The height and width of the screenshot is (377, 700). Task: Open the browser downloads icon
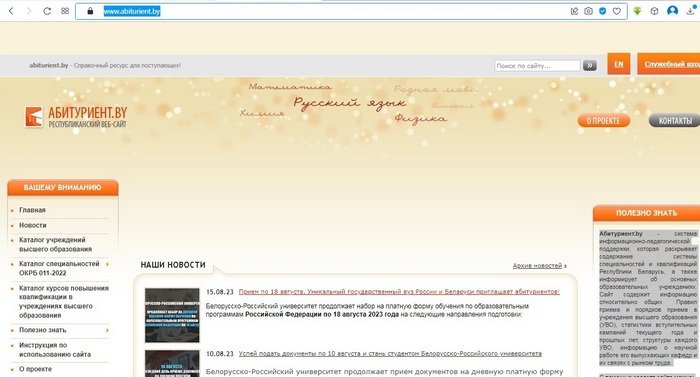pos(691,11)
